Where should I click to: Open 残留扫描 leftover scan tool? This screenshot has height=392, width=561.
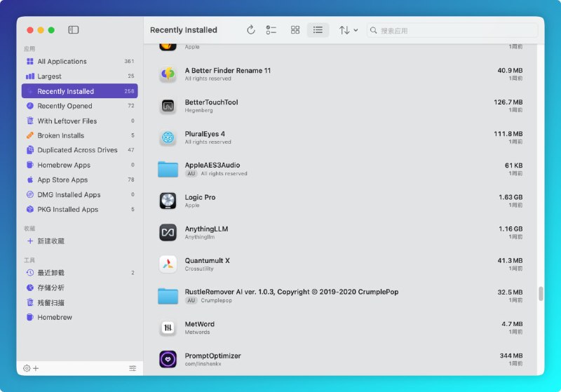click(79, 302)
